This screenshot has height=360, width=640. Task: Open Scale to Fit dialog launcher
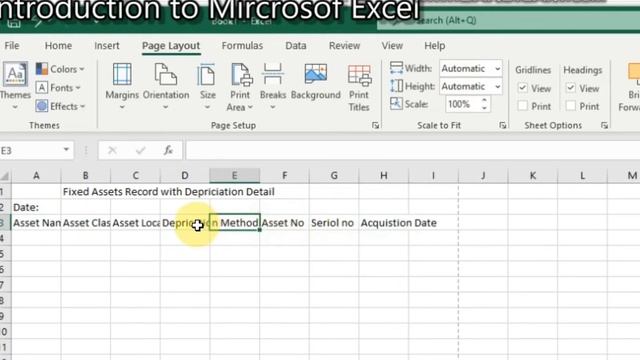click(502, 125)
